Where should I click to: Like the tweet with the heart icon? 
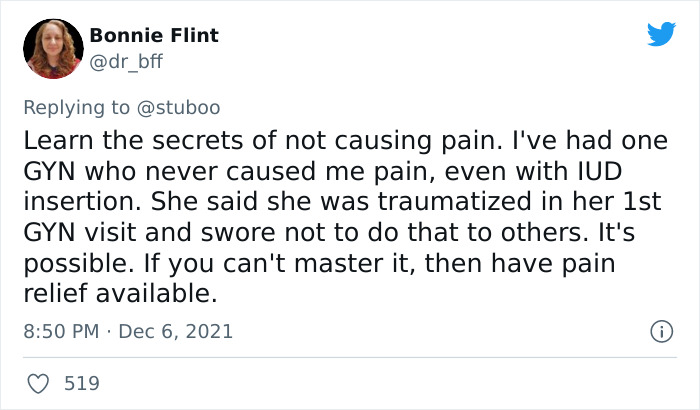point(39,382)
